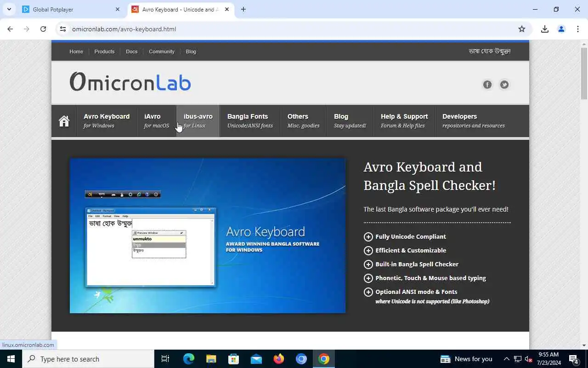The height and width of the screenshot is (368, 588).
Task: Click 'Fully Unicode Compliant' feature text
Action: (411, 236)
